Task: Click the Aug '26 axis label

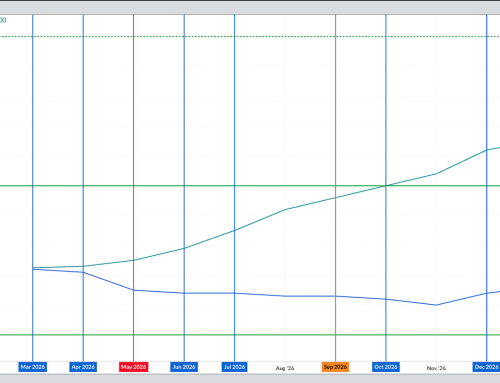Action: (x=285, y=368)
